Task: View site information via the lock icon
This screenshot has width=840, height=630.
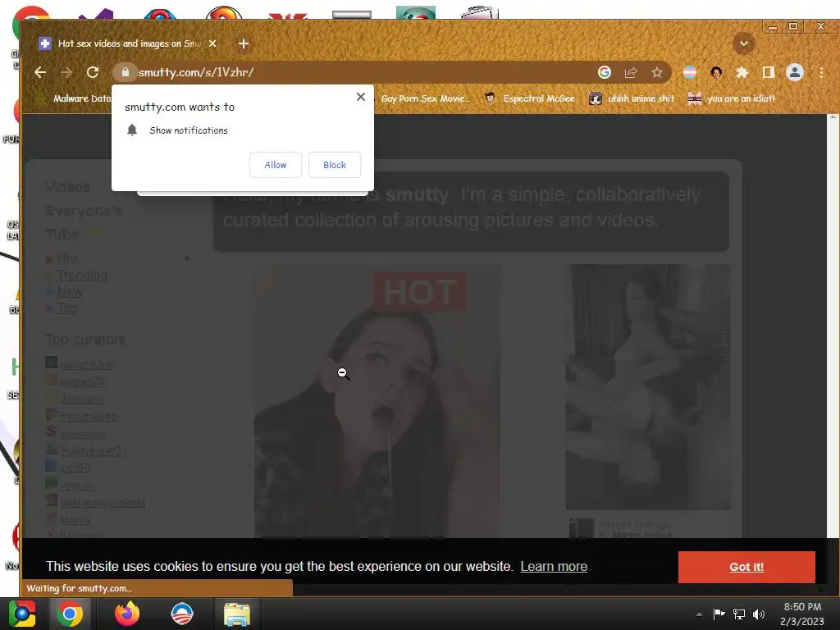Action: click(126, 72)
